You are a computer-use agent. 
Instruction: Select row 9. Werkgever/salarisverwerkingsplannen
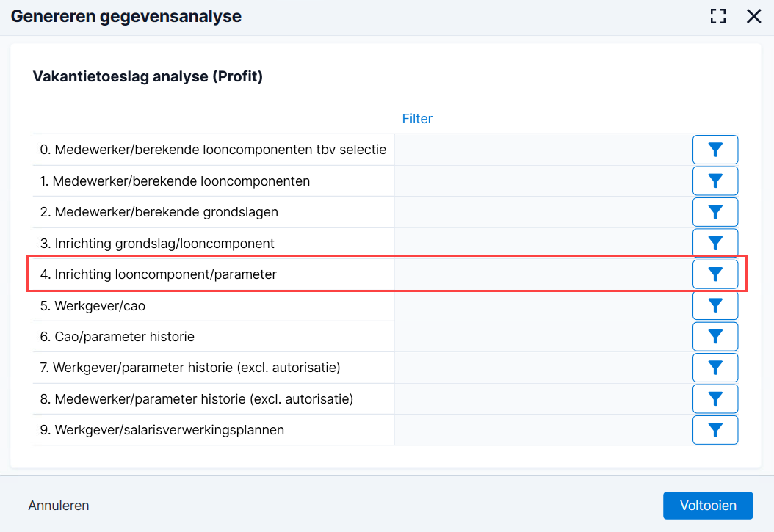pyautogui.click(x=386, y=430)
